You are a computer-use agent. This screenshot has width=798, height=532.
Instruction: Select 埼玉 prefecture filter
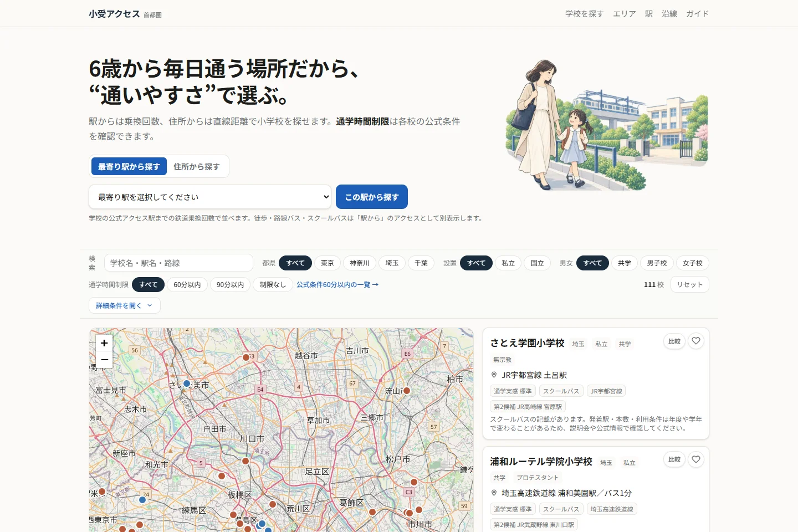(392, 263)
